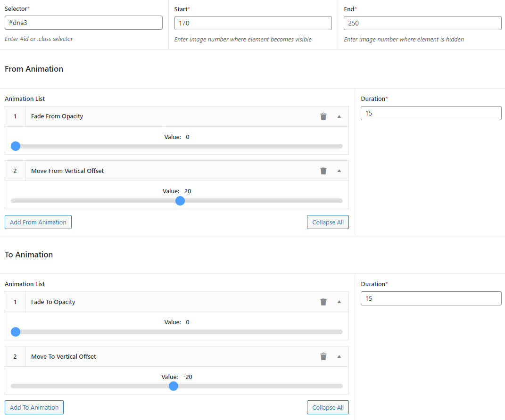Click the Move From Vertical Offset slider handle
Viewport: 505px width, 420px height.
coord(180,201)
